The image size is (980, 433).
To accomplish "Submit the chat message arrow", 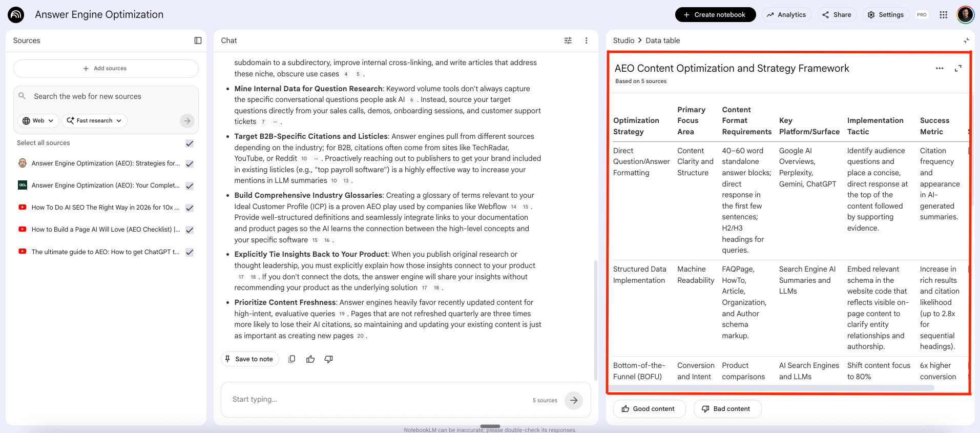I will coord(574,400).
